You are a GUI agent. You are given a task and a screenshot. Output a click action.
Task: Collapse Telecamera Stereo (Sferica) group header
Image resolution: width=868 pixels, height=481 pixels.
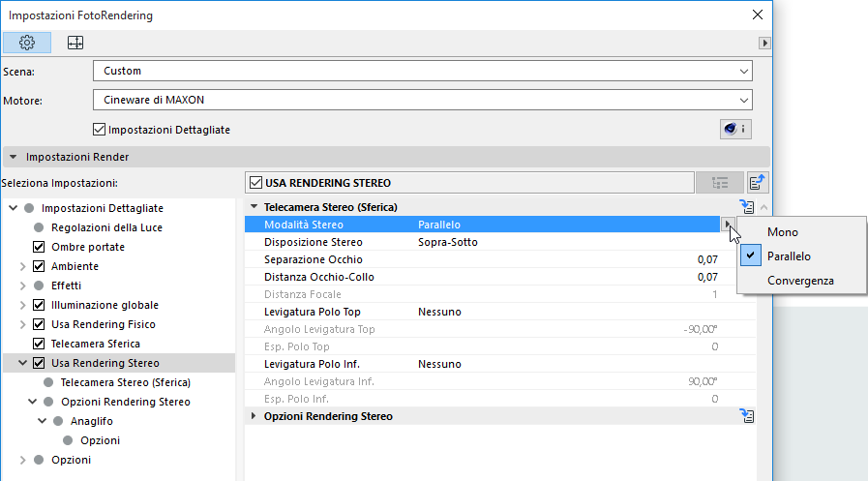(254, 206)
